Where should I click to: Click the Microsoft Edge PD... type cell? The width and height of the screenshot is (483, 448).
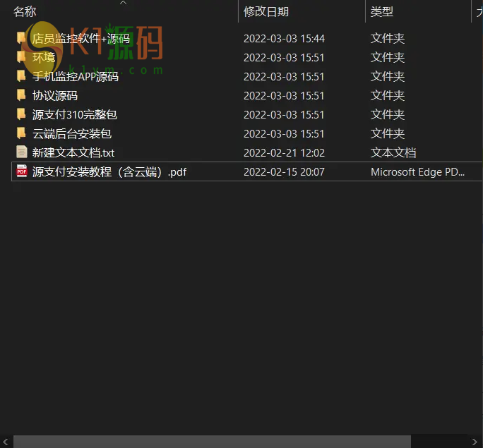417,171
